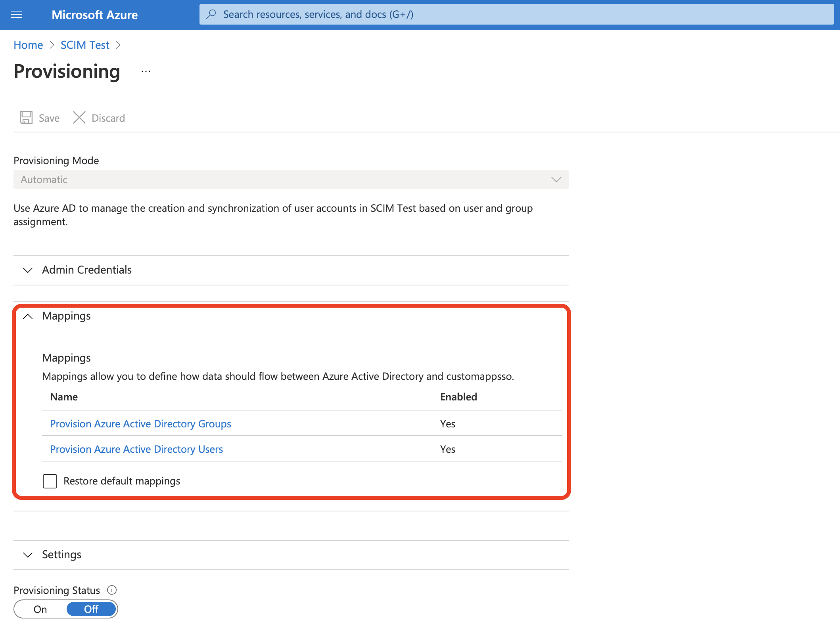
Task: Click the search magnifier icon
Action: click(x=211, y=14)
